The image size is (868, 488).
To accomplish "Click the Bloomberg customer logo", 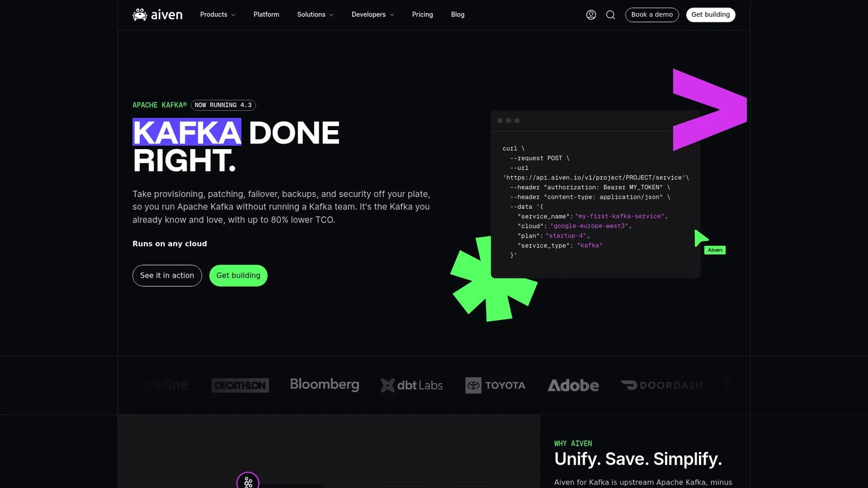I will 324,385.
